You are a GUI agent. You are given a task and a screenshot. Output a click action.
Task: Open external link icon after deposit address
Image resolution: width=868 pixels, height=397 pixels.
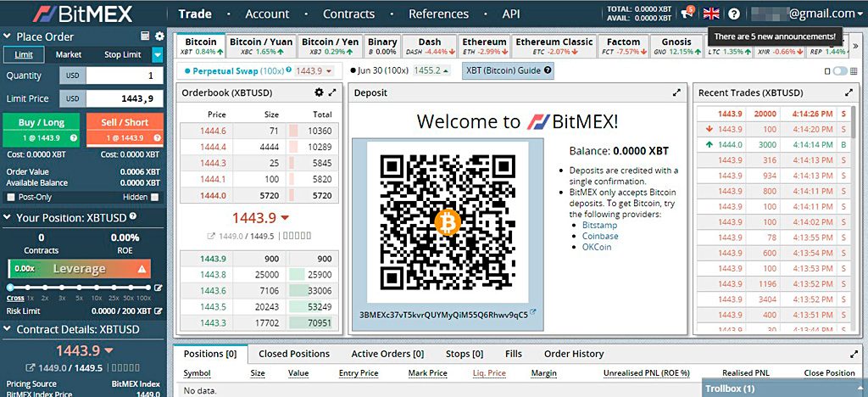point(533,312)
